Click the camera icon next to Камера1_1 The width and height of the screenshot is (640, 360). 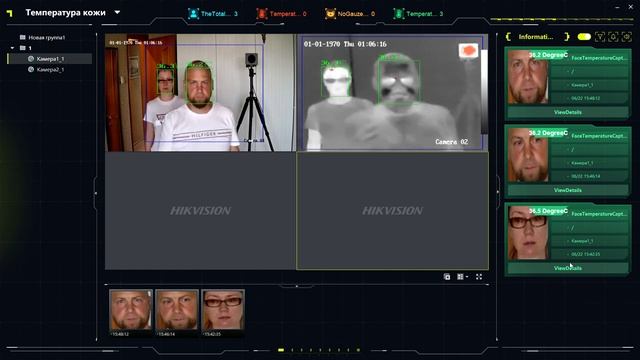tap(31, 59)
